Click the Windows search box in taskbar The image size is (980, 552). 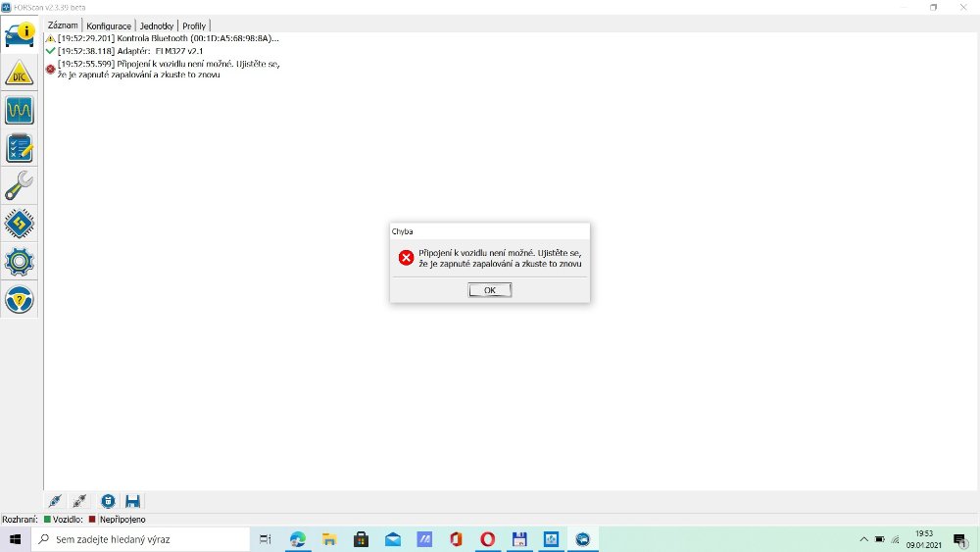pyautogui.click(x=142, y=539)
